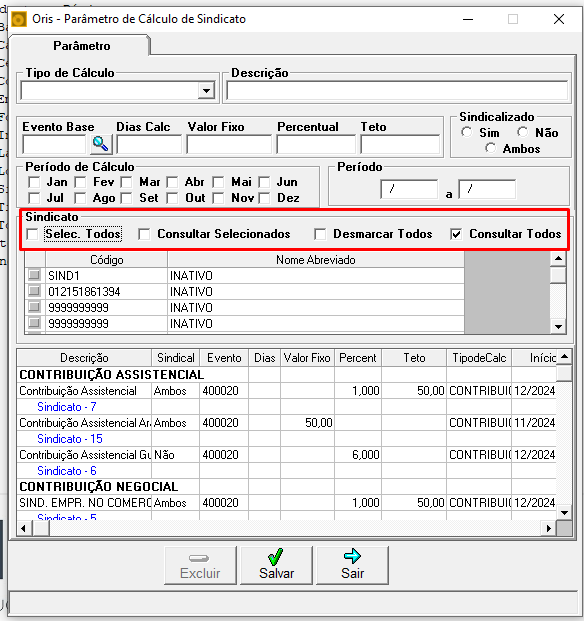Enable the Dez month checkbox

pos(264,198)
